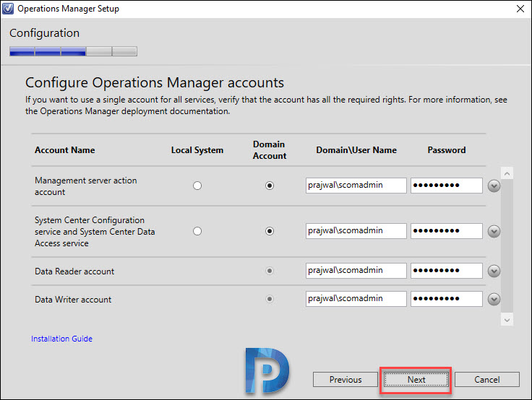
Task: Open the Installation Guide link
Action: point(61,339)
